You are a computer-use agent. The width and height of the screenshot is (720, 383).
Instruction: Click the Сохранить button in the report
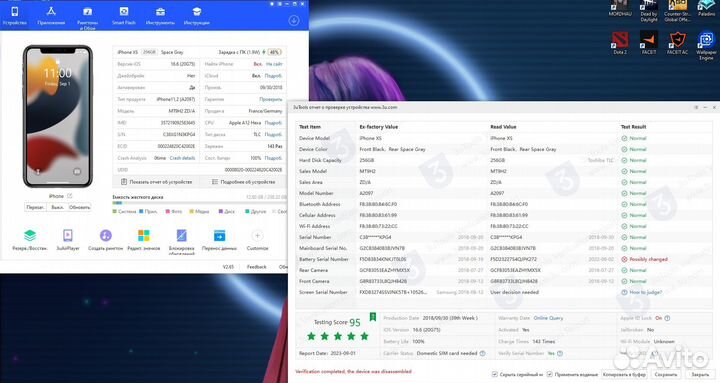(x=666, y=375)
